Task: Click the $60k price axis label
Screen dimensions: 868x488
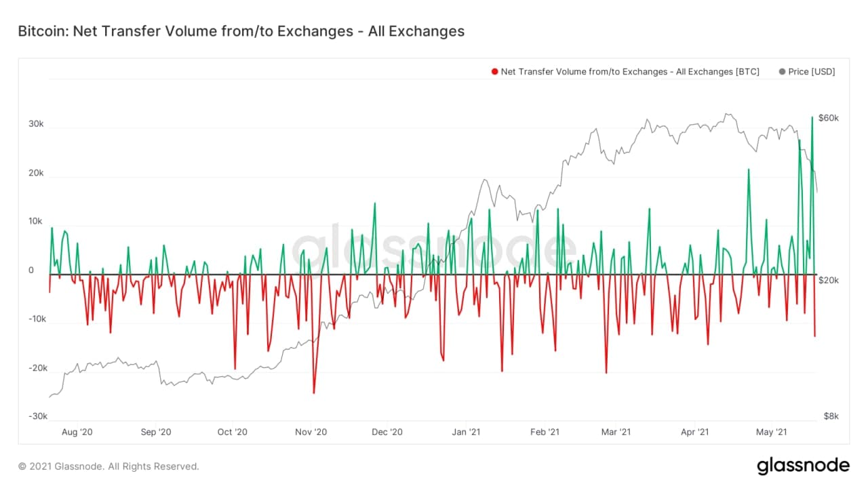Action: click(828, 117)
